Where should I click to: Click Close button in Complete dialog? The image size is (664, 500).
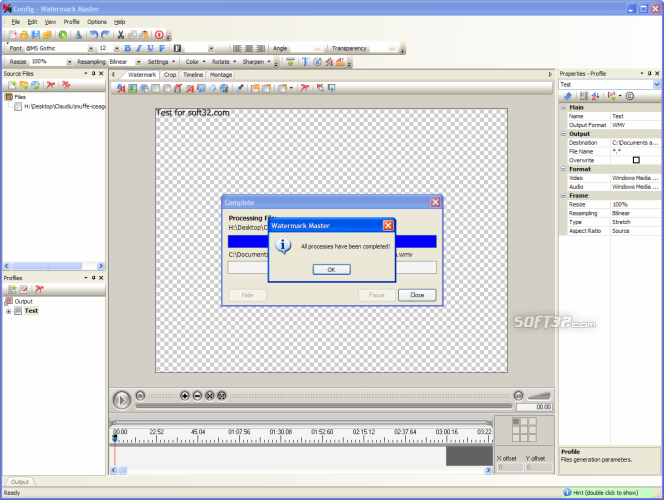[417, 295]
